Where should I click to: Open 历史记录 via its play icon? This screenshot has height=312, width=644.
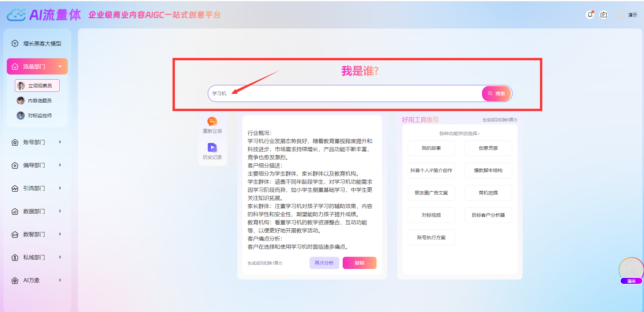coord(212,147)
